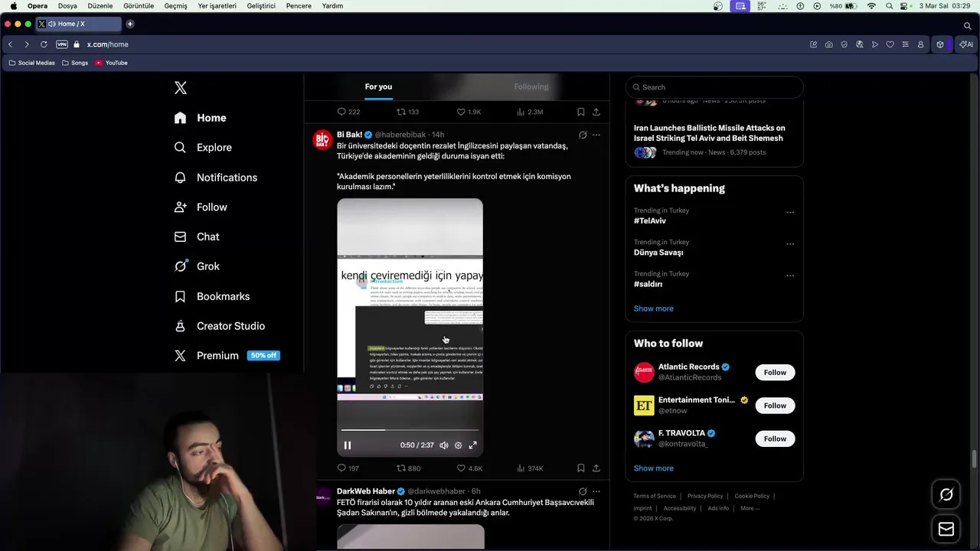Like the Bi Bak! post with 4.6K likes

(x=469, y=468)
